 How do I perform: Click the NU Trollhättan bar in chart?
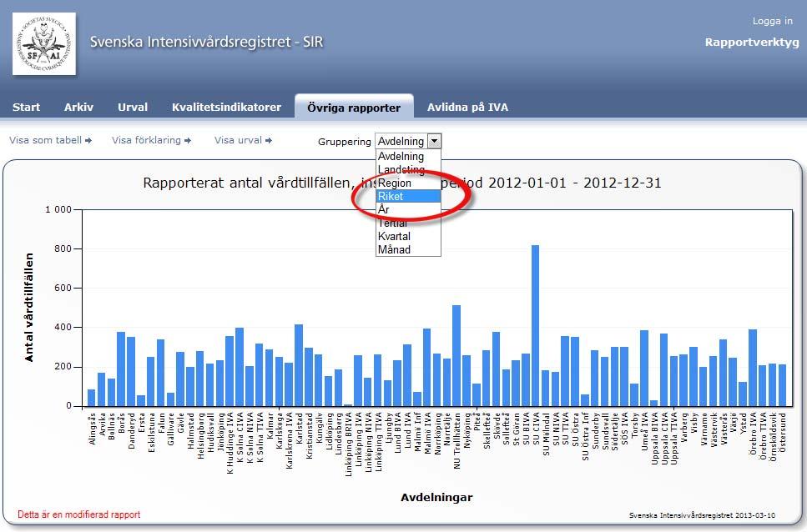(x=456, y=356)
